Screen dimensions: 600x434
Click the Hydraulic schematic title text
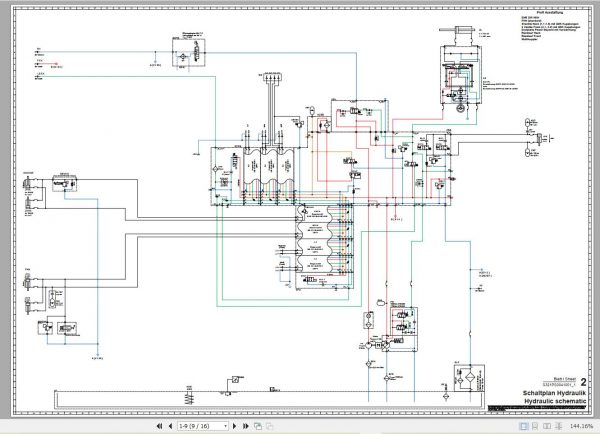coord(555,401)
